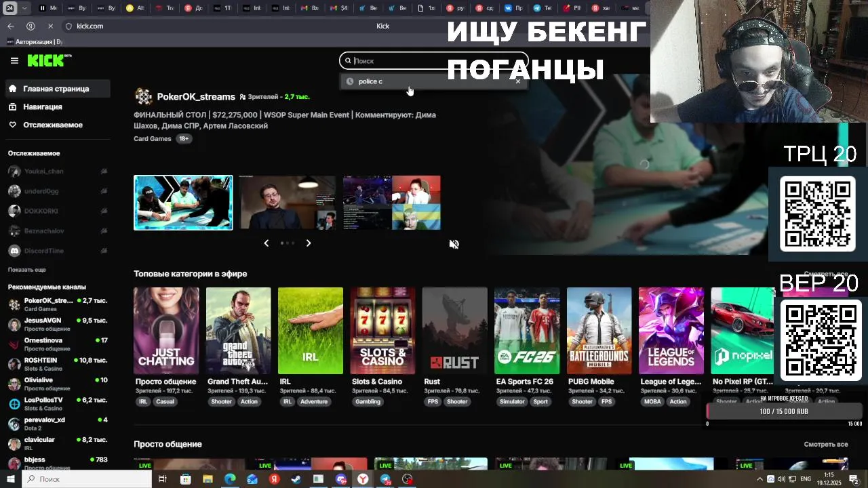Open the Just Chatting category card

[x=166, y=331]
